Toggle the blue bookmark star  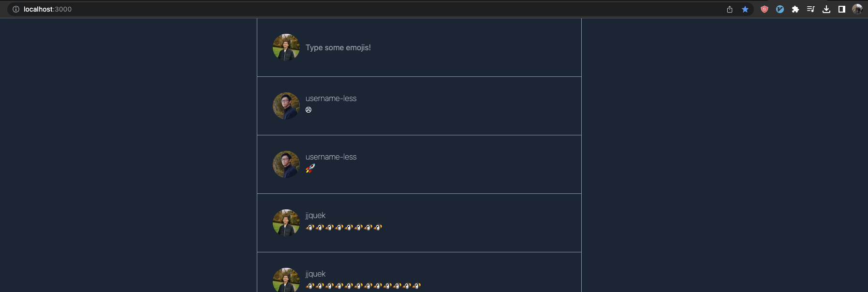pyautogui.click(x=745, y=9)
